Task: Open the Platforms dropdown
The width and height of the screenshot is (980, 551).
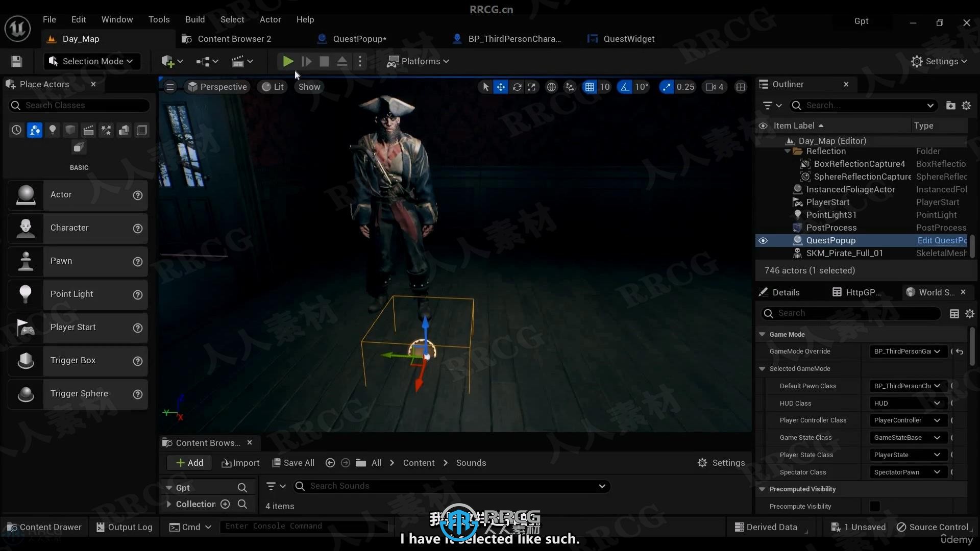Action: point(418,61)
